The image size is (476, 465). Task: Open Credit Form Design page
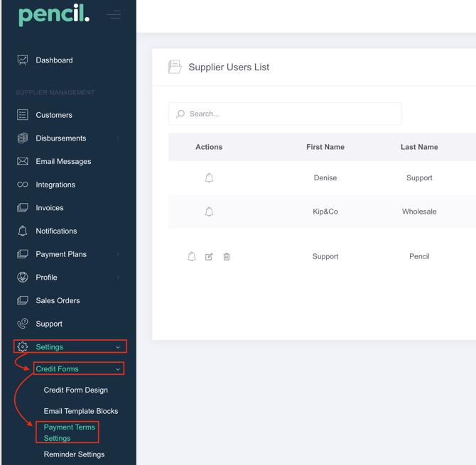tap(75, 390)
